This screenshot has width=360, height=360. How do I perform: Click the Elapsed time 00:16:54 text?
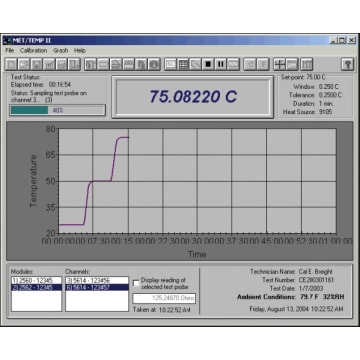tap(41, 85)
